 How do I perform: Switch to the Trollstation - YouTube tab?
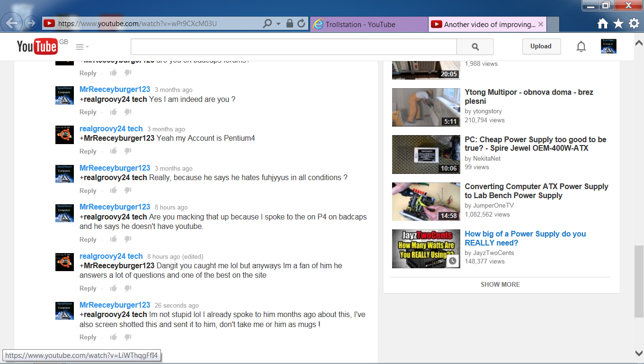point(369,24)
